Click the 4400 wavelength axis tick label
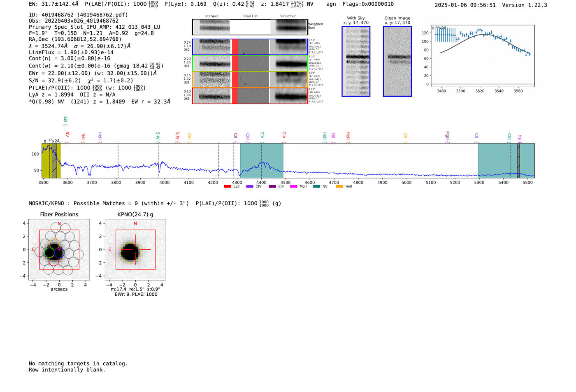The height and width of the screenshot is (392, 576). pyautogui.click(x=261, y=183)
